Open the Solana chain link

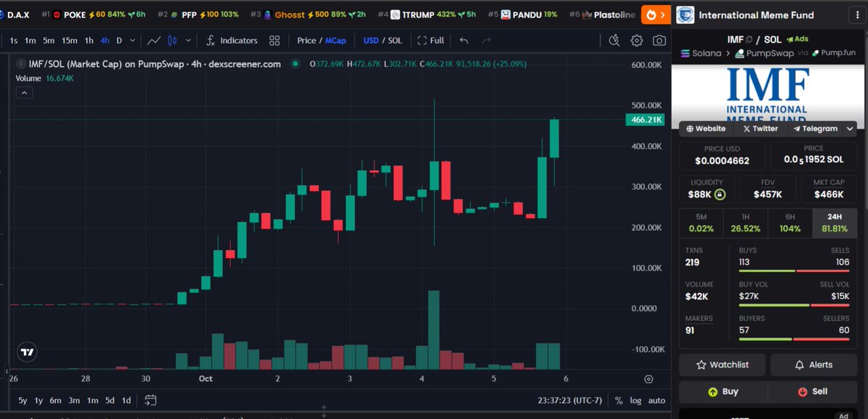tap(702, 53)
